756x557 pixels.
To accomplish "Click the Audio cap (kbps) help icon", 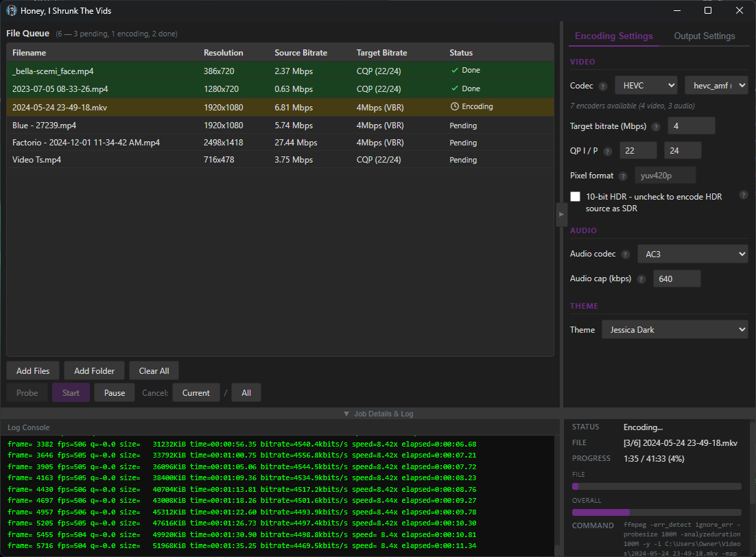I will pyautogui.click(x=641, y=279).
